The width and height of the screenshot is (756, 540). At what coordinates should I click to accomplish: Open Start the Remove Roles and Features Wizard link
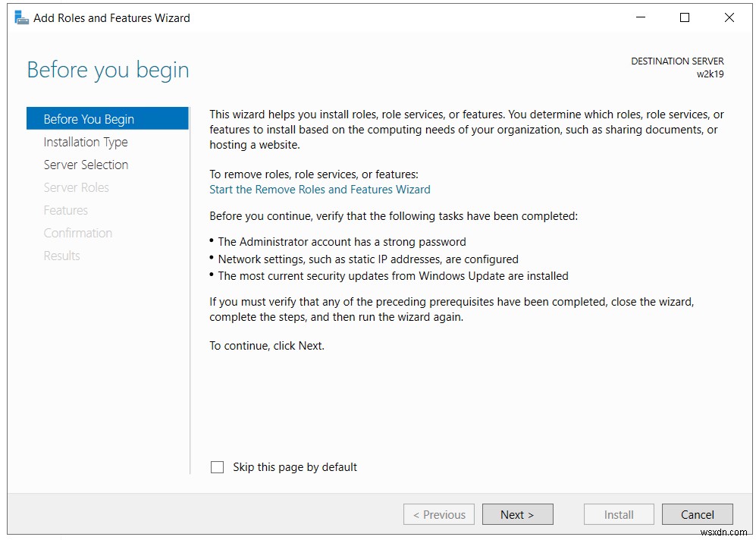[x=319, y=189]
